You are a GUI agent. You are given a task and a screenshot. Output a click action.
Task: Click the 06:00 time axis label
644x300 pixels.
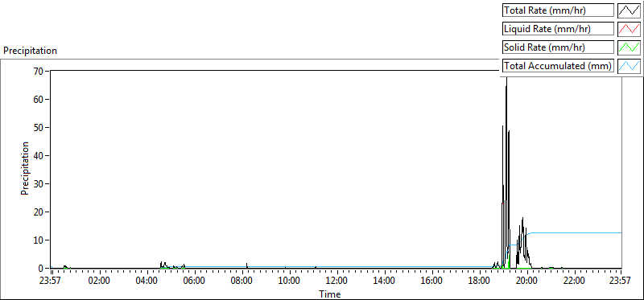point(195,282)
